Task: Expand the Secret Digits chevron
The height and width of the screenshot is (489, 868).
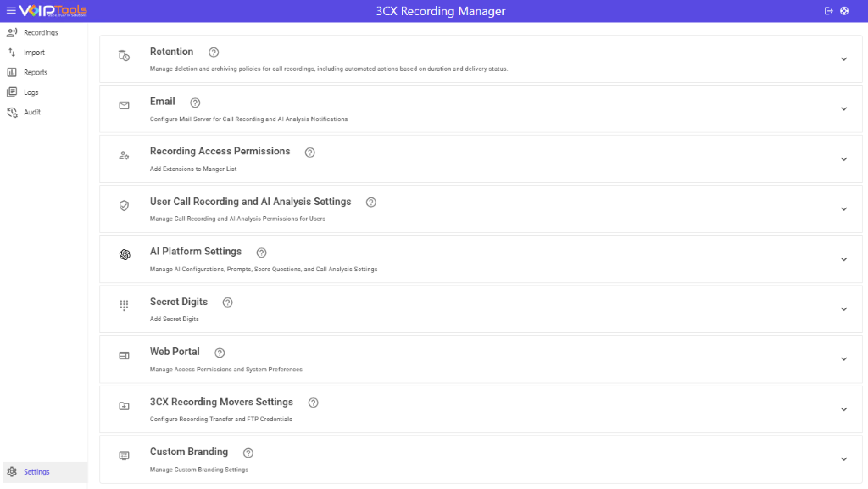Action: click(x=843, y=309)
